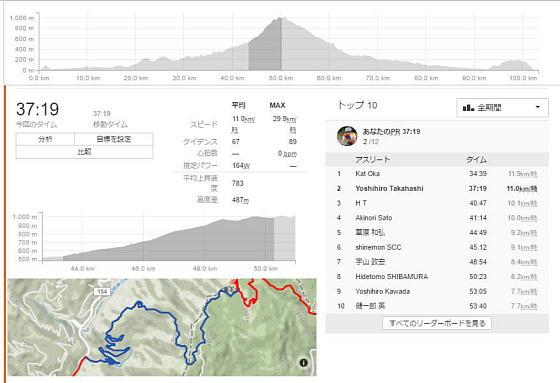The width and height of the screenshot is (560, 383).
Task: Click the 目標を設定 button
Action: pyautogui.click(x=114, y=139)
